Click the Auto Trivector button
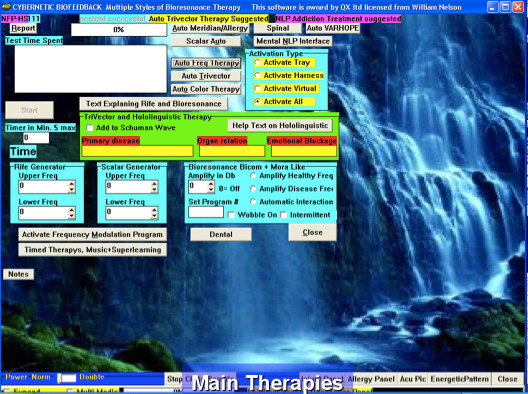Screen dimensions: 528x394 coord(206,76)
